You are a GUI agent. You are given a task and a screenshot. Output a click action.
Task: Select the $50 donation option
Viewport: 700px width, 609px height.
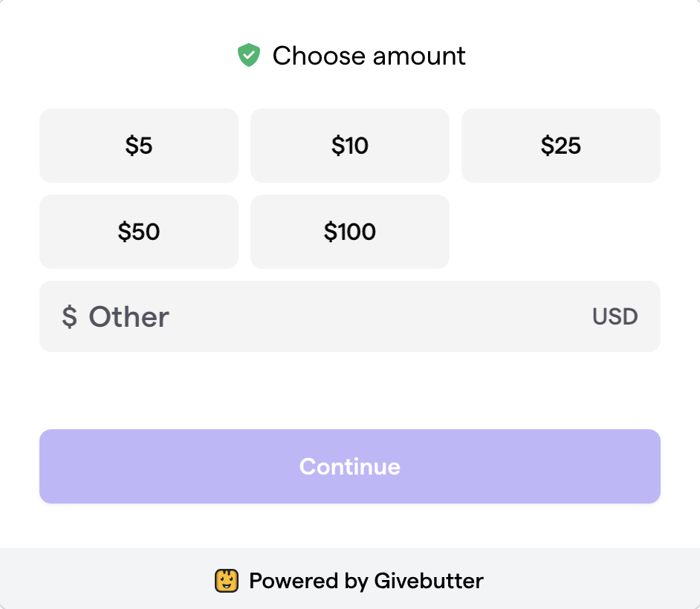[x=139, y=232]
